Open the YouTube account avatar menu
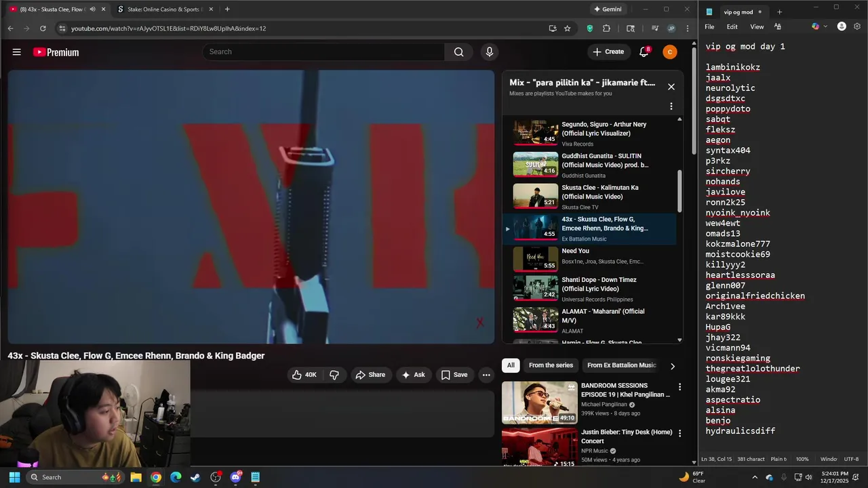The height and width of the screenshot is (488, 868). [x=670, y=52]
